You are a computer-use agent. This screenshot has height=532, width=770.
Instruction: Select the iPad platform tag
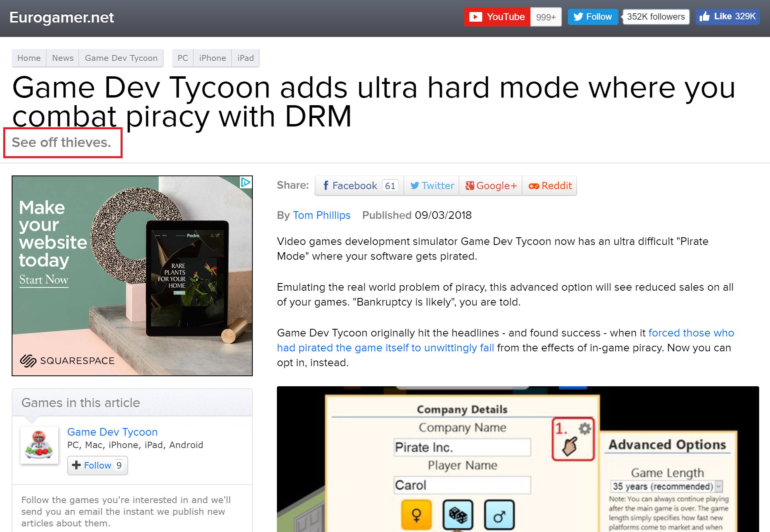(x=246, y=58)
